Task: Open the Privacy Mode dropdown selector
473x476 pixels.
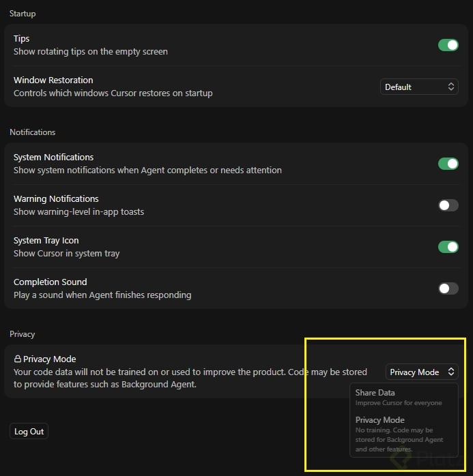Action: [422, 372]
